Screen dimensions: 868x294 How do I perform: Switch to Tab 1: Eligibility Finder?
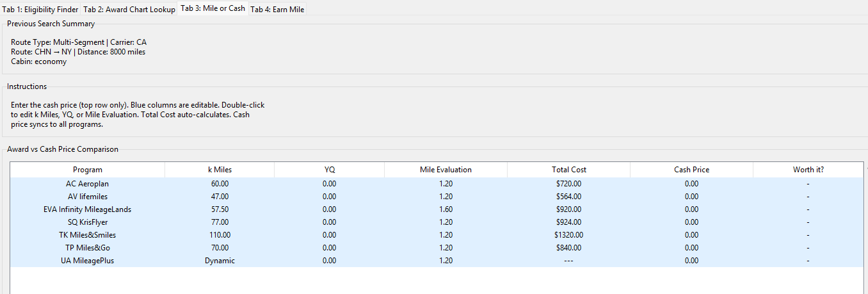[40, 10]
